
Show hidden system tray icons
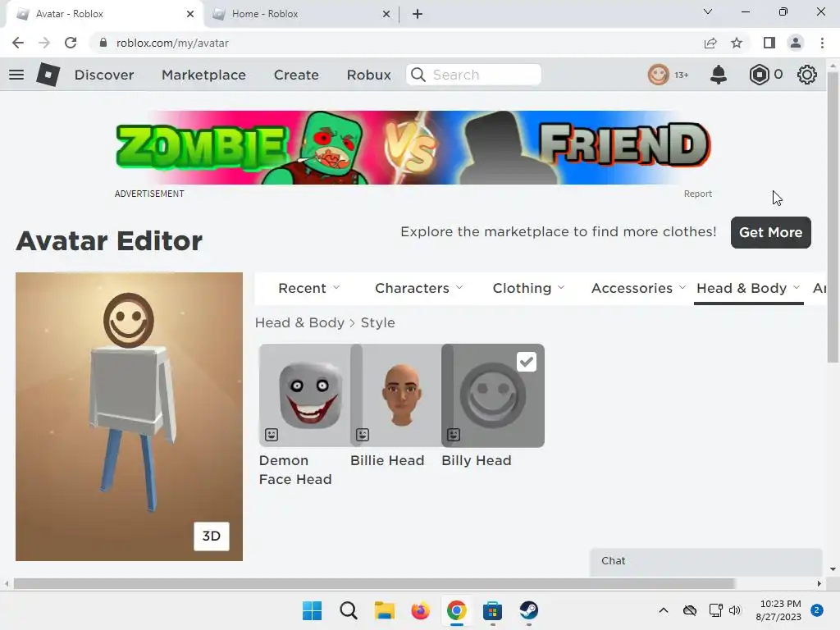(x=663, y=610)
